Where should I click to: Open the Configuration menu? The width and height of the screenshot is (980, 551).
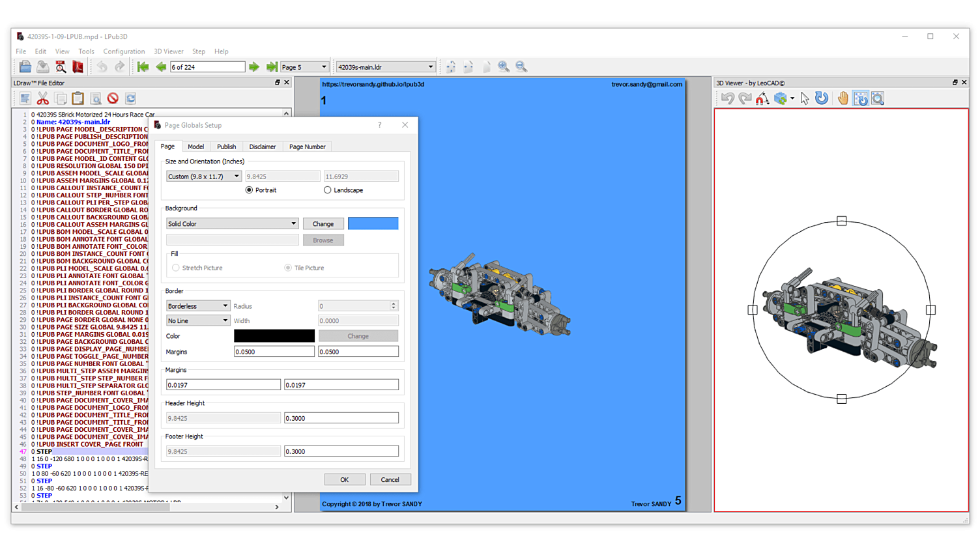point(124,51)
